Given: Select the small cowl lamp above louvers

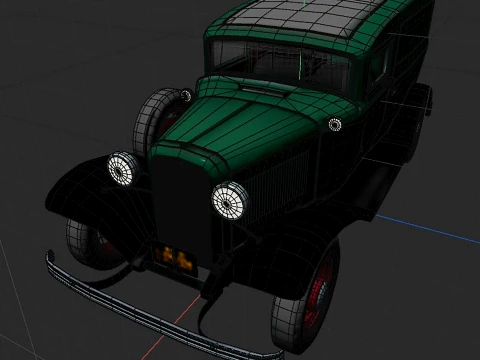Looking at the screenshot, I should click(x=335, y=124).
